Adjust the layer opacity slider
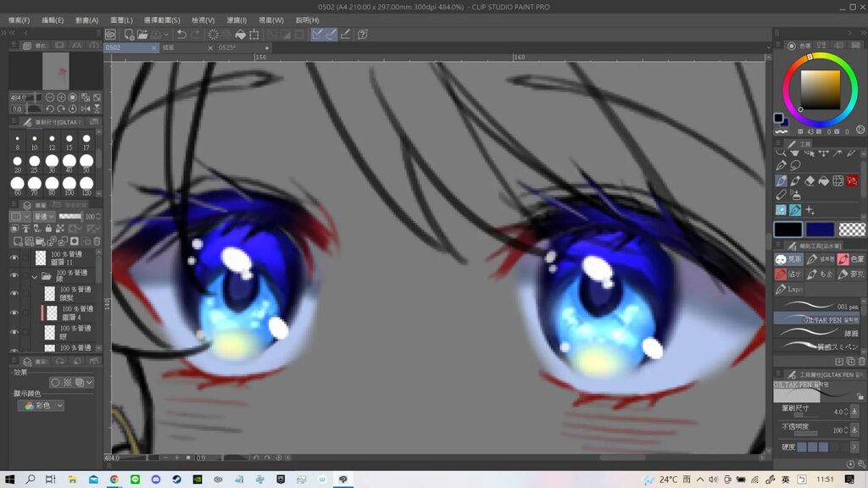868x488 pixels. point(70,216)
